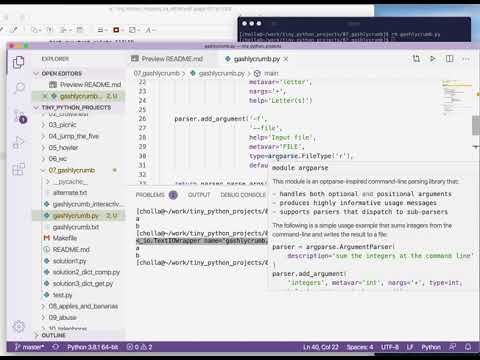Switch to the gashlycrumb.py tab
480x360 pixels.
(x=256, y=59)
